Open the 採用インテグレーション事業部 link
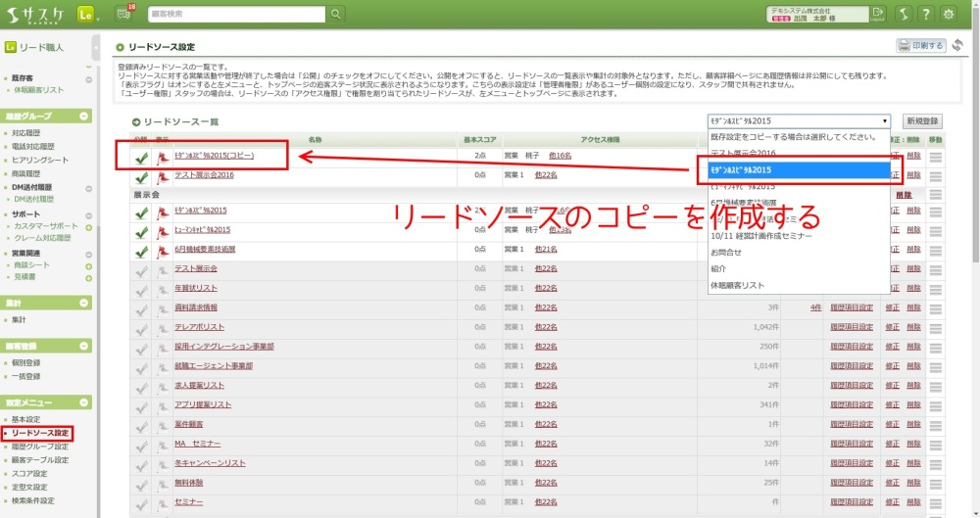Image resolution: width=980 pixels, height=518 pixels. (224, 347)
